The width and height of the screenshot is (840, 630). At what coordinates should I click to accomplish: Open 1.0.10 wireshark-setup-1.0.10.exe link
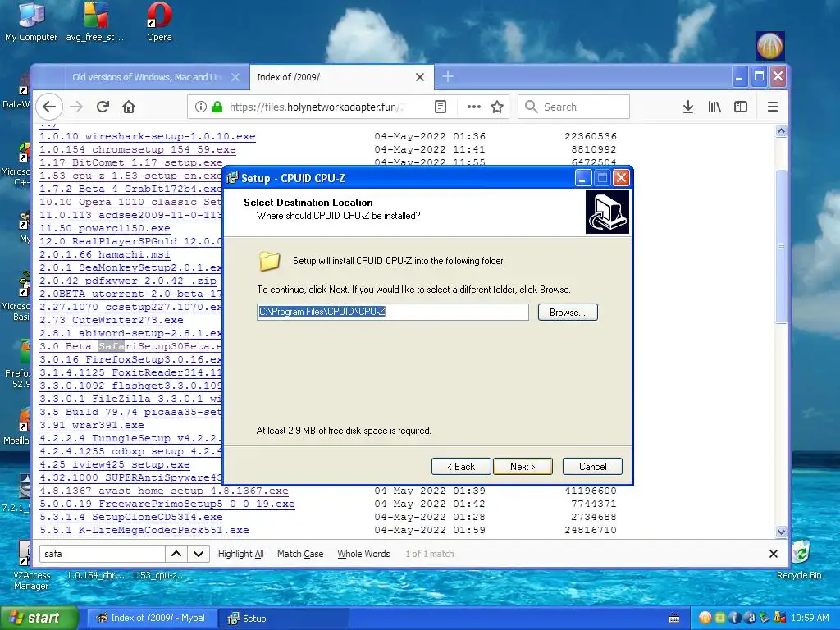[x=148, y=137]
